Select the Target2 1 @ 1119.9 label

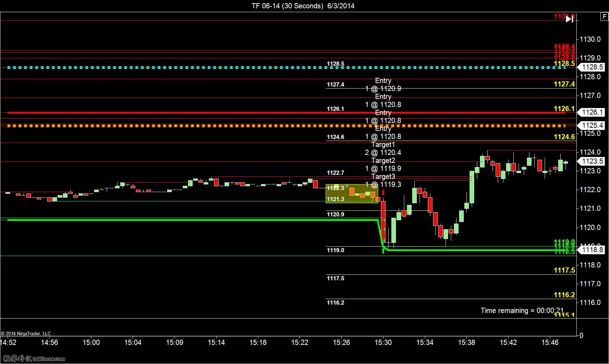383,164
